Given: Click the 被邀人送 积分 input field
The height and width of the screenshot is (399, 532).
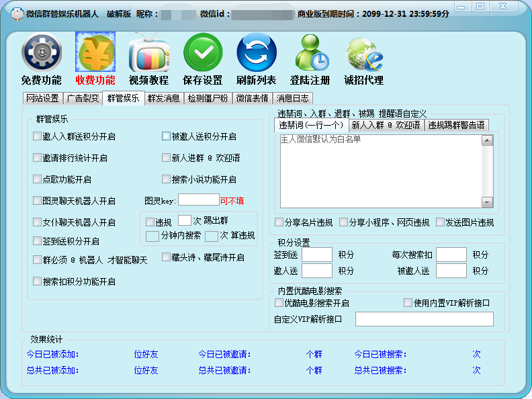Looking at the screenshot, I should point(451,271).
